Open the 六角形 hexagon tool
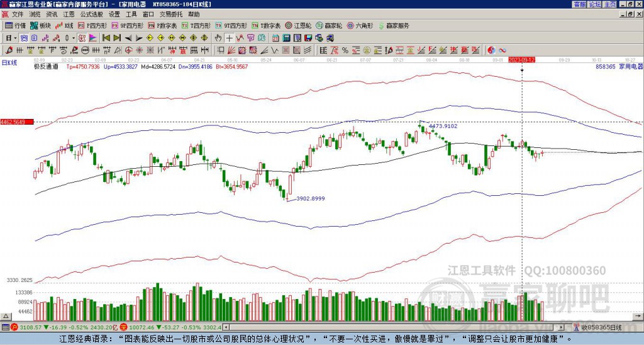 360,25
